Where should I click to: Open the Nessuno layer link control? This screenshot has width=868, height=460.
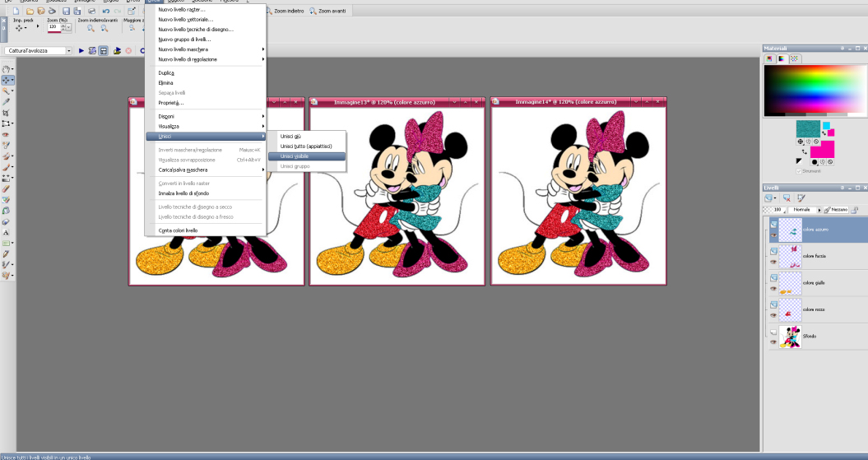[836, 211]
